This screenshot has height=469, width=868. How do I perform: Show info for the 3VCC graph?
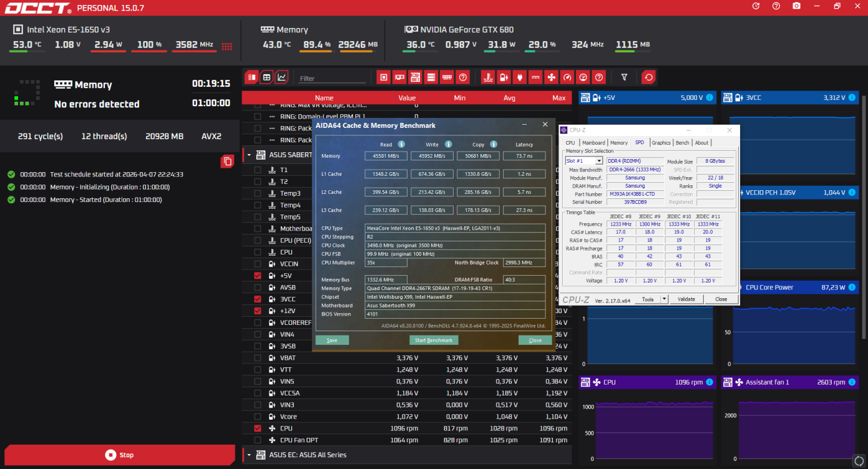coord(852,98)
